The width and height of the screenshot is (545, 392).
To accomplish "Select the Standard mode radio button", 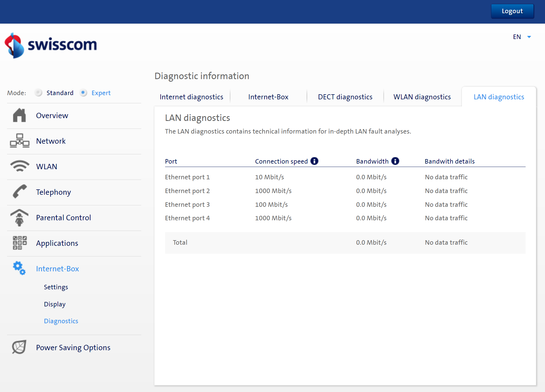I will pyautogui.click(x=38, y=93).
